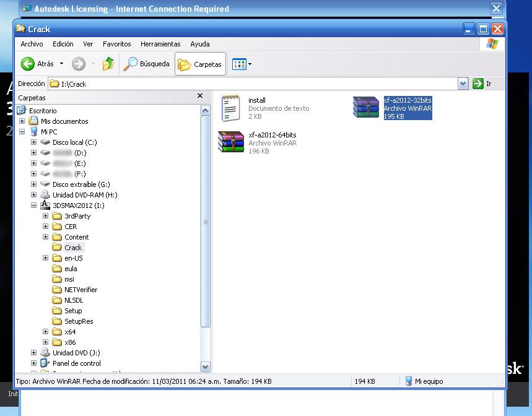532x416 pixels.
Task: Click Mi equipo zone in status bar
Action: click(x=424, y=381)
